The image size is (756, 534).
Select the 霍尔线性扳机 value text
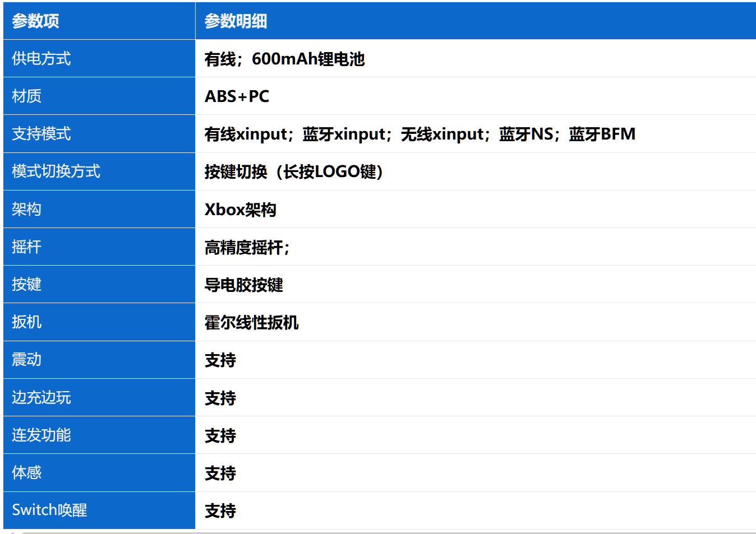tap(251, 323)
